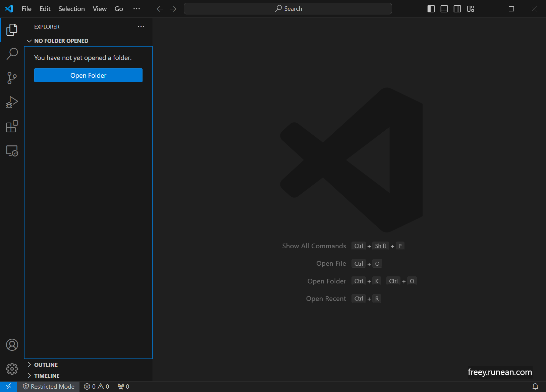Minimize the VS Code window
The height and width of the screenshot is (392, 546).
pos(489,9)
